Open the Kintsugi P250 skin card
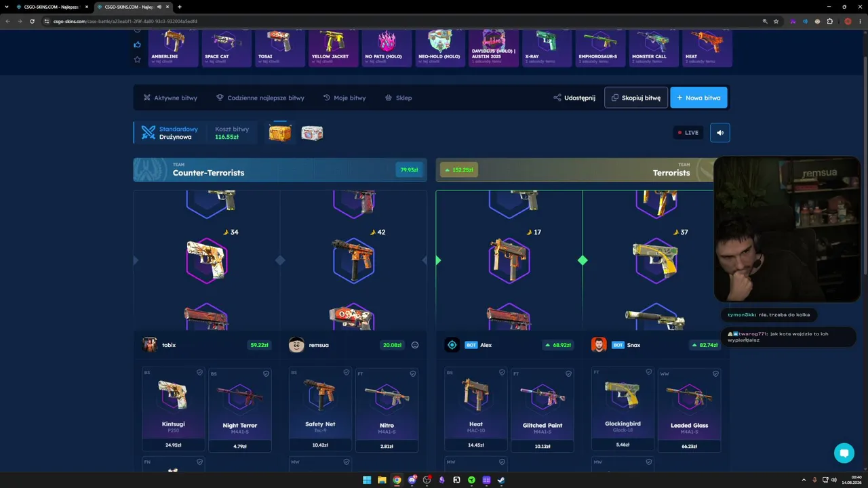 click(174, 409)
